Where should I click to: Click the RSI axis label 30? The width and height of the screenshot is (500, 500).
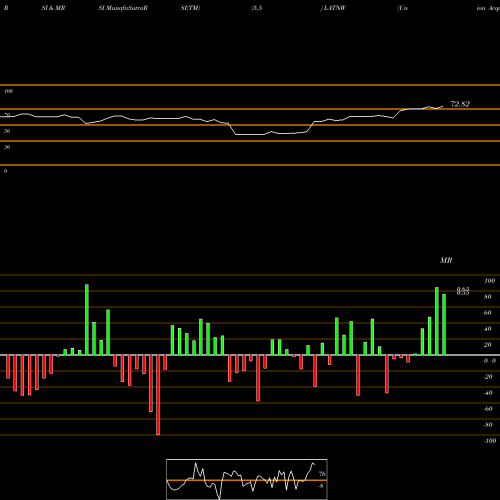7,147
